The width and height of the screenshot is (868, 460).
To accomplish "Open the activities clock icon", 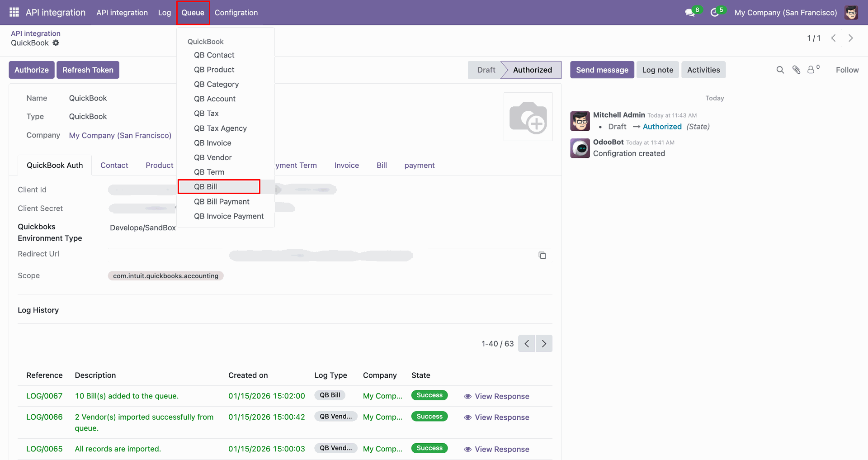I will (x=715, y=13).
